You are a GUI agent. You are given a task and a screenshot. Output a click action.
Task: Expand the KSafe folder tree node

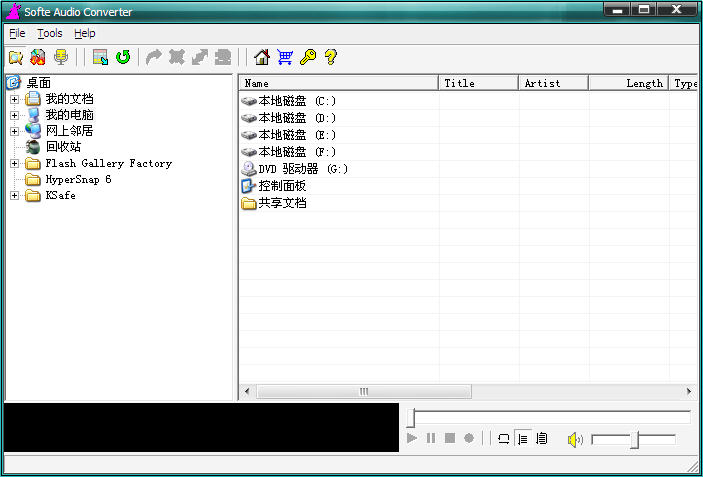point(15,195)
